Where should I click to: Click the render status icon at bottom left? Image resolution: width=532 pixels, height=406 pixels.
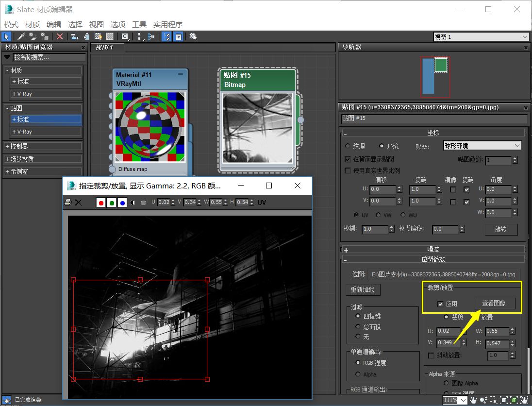click(6, 400)
